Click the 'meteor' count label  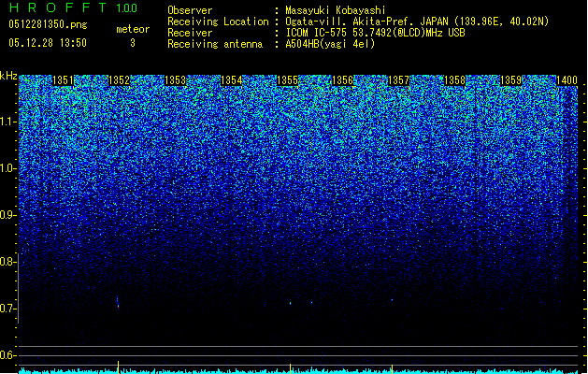tap(133, 29)
